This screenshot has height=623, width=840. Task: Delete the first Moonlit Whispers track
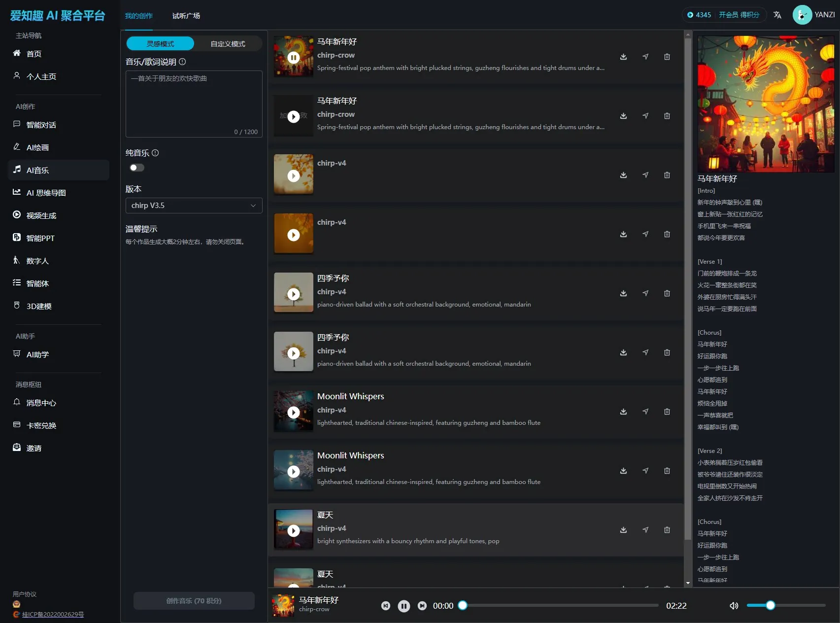(667, 412)
